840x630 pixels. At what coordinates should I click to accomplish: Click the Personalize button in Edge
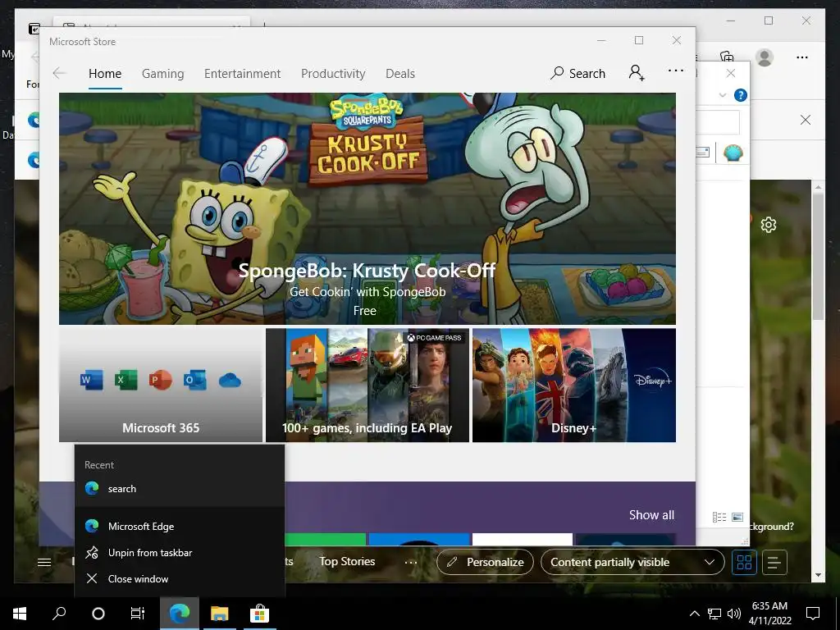[x=486, y=562]
